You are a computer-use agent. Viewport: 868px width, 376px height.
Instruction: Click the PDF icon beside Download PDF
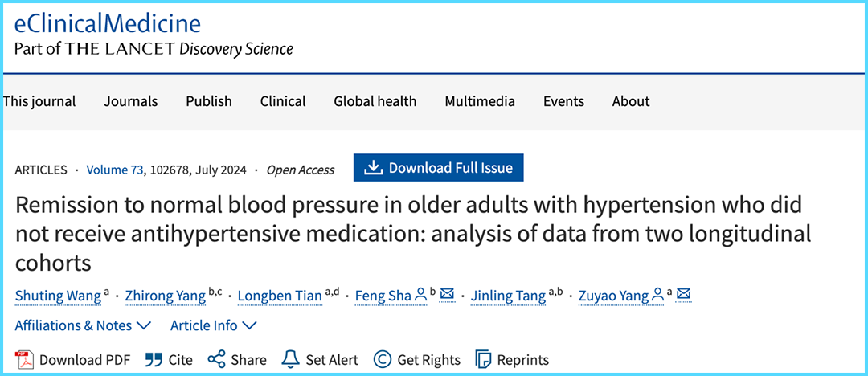[x=24, y=360]
